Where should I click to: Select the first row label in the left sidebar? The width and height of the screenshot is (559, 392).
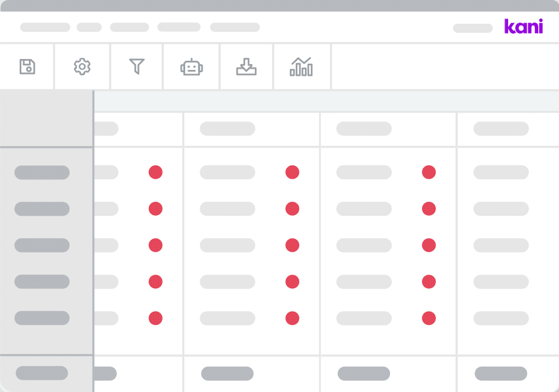(x=42, y=172)
